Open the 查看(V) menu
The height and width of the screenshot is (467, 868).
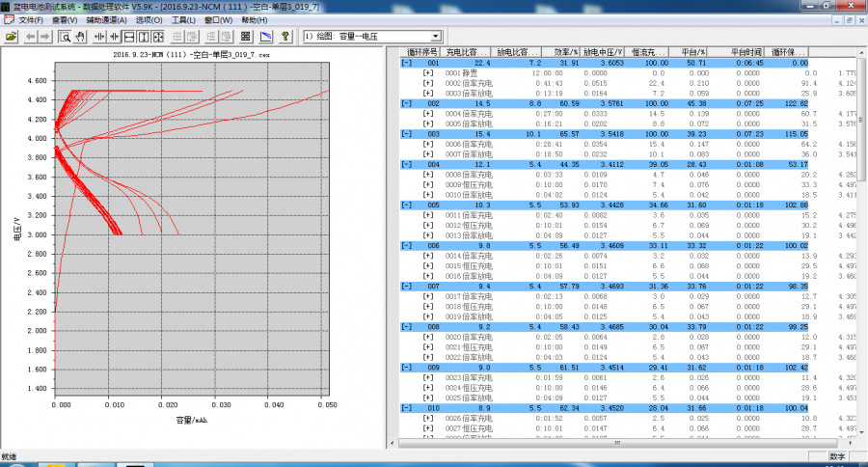tap(65, 20)
